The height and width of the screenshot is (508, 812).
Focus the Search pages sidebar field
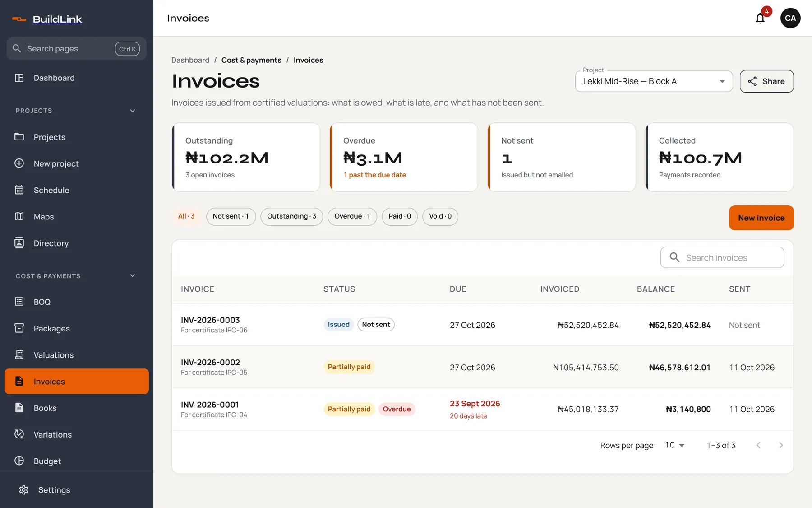(x=76, y=49)
